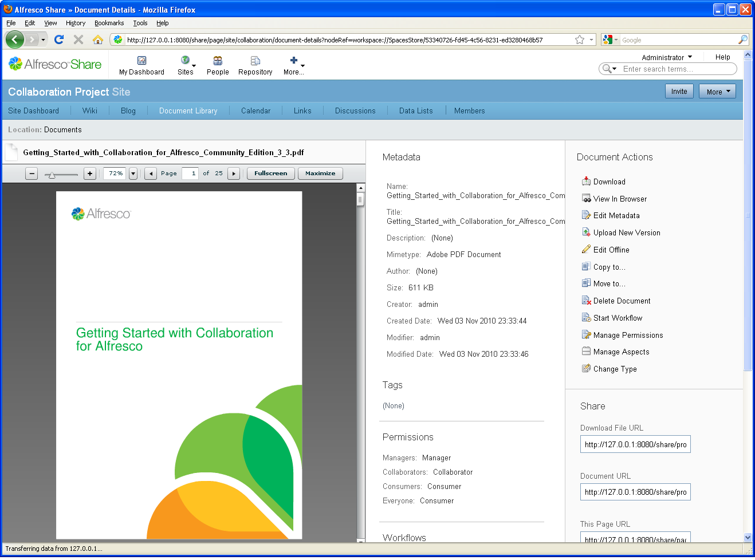Click Firefox home button
Image resolution: width=755 pixels, height=560 pixels.
click(98, 40)
